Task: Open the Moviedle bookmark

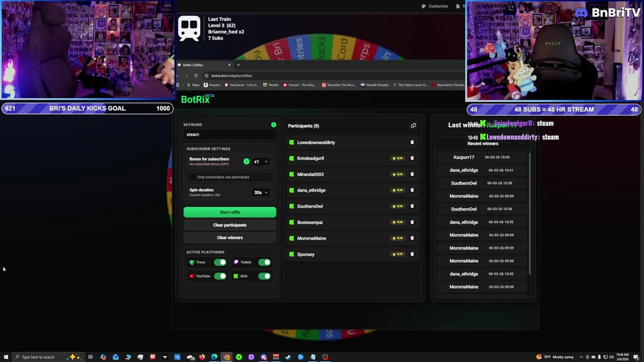Action: (x=339, y=85)
